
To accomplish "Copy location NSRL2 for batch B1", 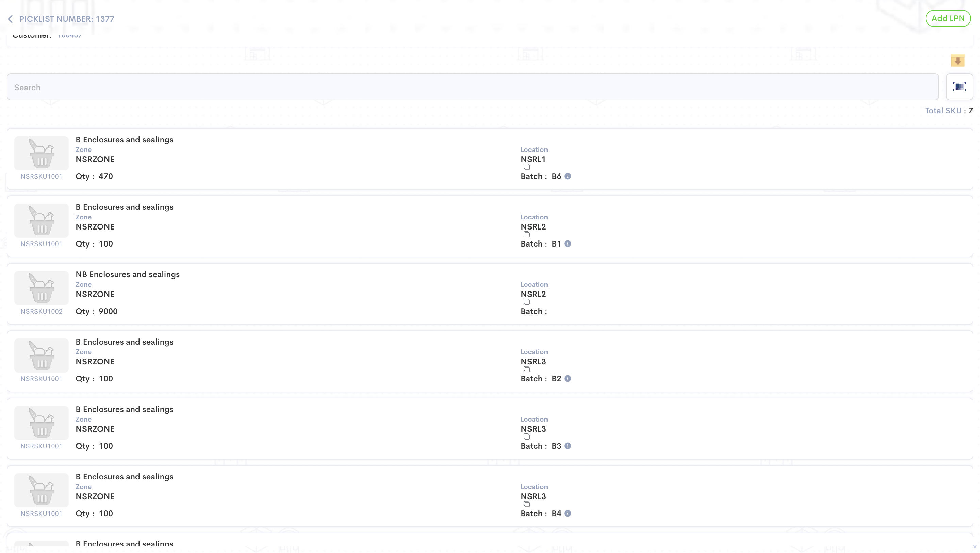I will [x=526, y=234].
